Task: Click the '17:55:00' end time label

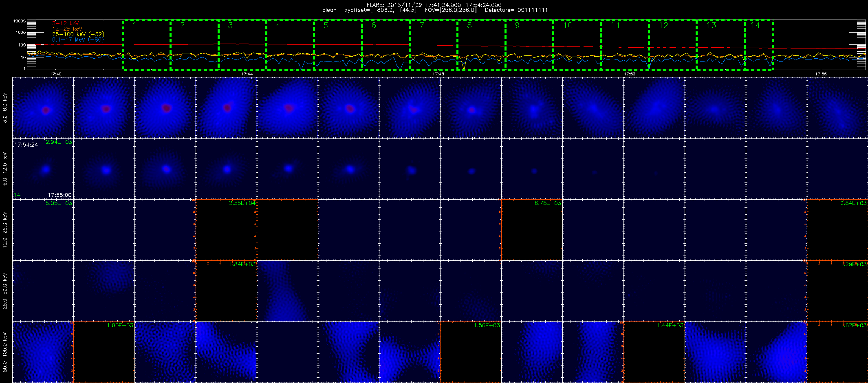Action: click(x=59, y=195)
